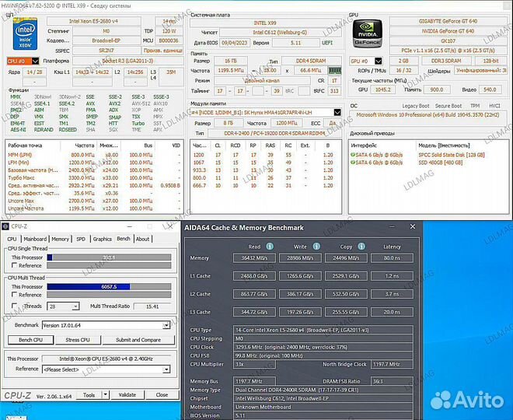Image resolution: width=513 pixels, height=420 pixels.
Task: Click the Validate button
Action: tap(127, 395)
